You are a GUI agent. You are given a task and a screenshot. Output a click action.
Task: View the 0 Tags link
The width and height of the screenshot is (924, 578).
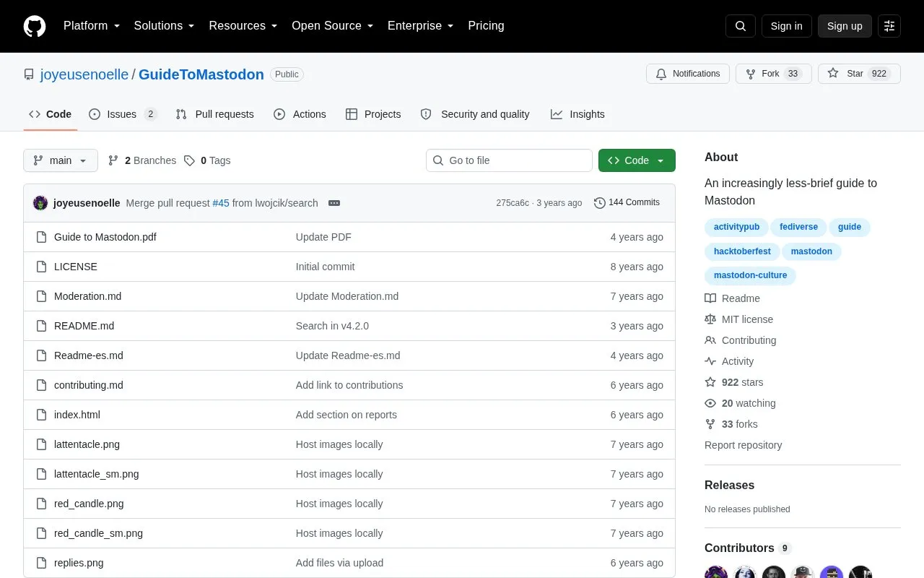click(x=207, y=160)
